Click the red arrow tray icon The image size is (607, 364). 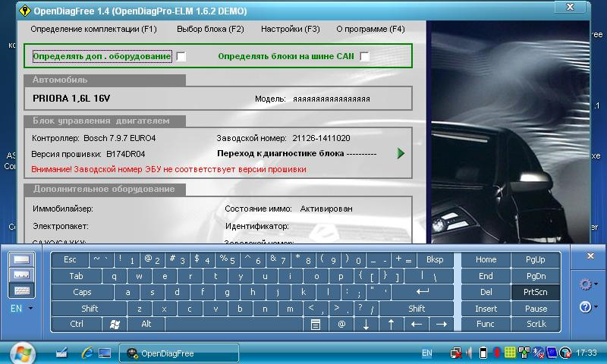click(497, 353)
